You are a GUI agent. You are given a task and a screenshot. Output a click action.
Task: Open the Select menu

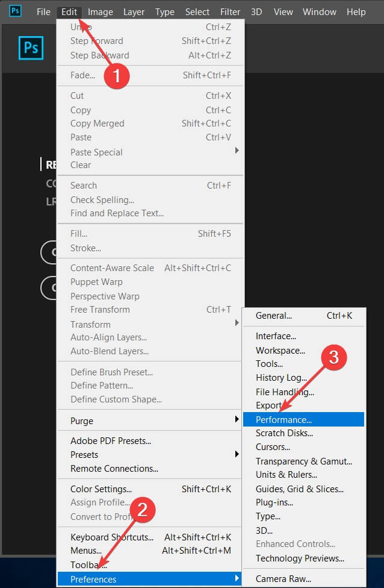(197, 12)
